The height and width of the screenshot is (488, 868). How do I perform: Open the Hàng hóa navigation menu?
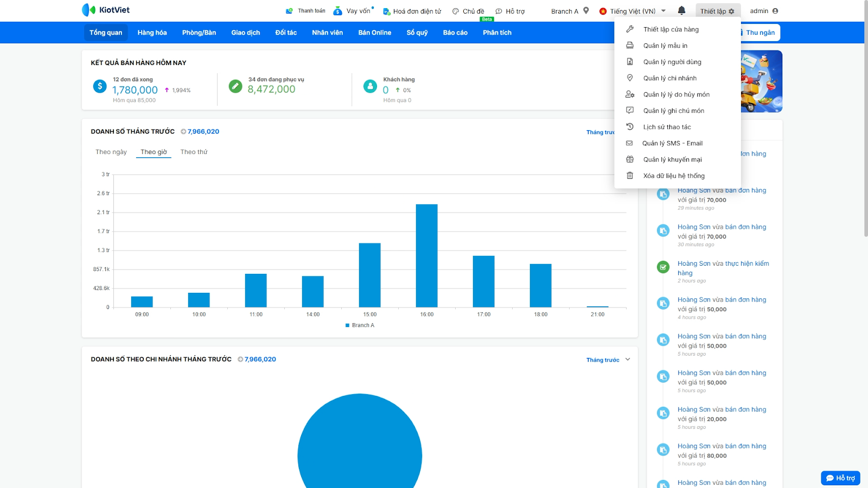(x=152, y=33)
